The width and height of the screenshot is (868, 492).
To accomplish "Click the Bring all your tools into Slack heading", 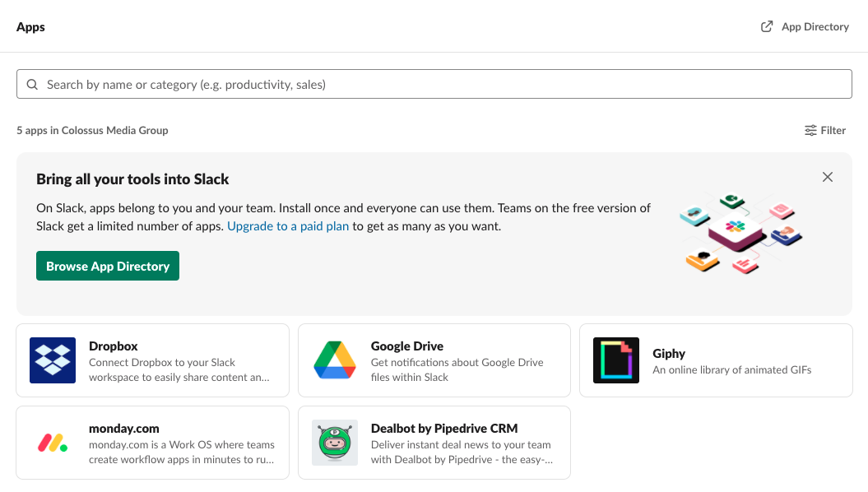I will 132,179.
